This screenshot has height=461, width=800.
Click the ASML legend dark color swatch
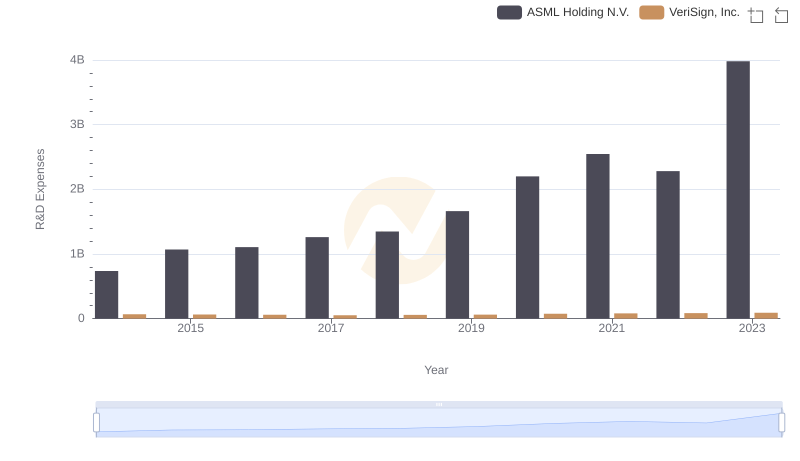click(509, 12)
